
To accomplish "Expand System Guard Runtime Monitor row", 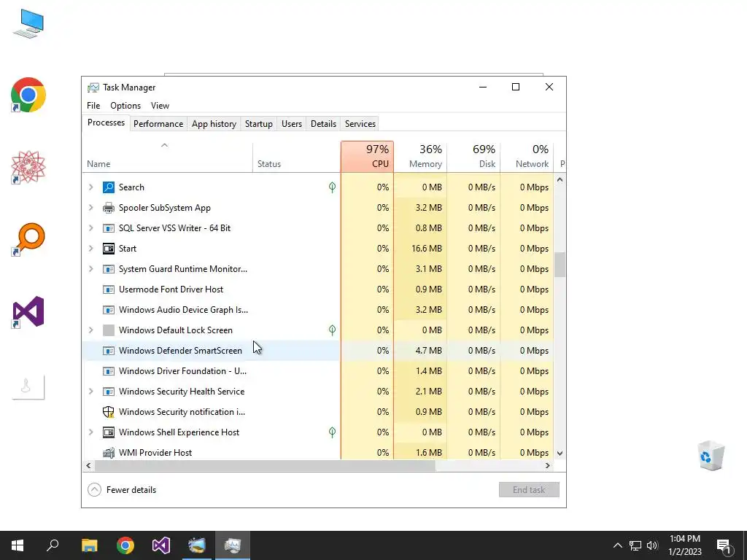I will (x=91, y=269).
